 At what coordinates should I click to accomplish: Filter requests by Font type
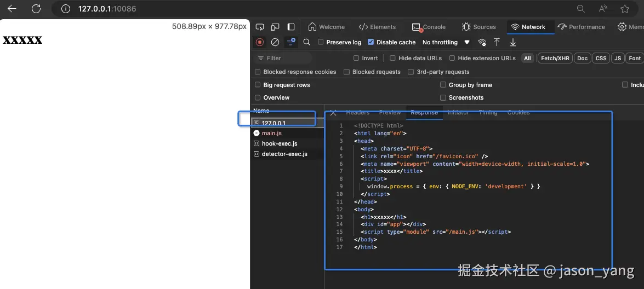coord(635,58)
